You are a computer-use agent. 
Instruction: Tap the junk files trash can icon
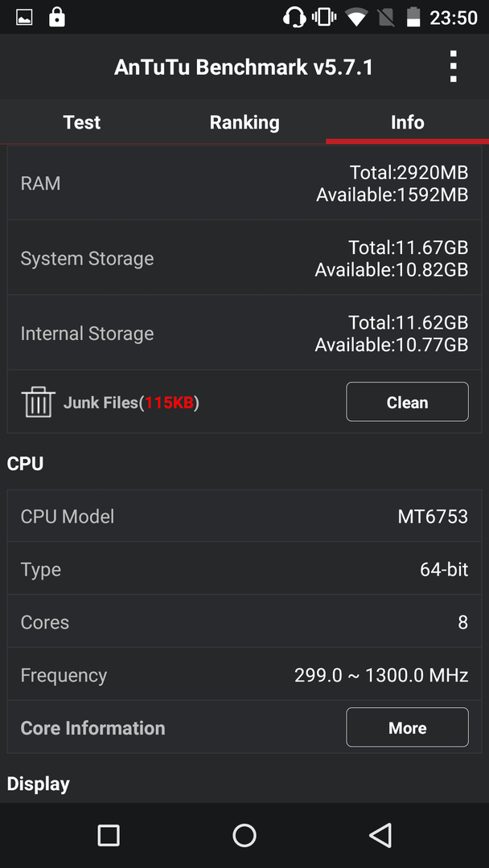[39, 403]
